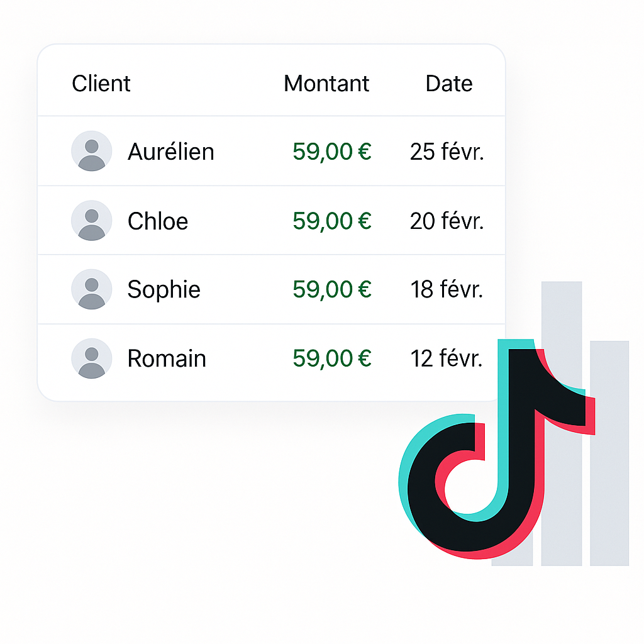Click the 20 févr. date entry
The image size is (644, 644).
tap(447, 221)
